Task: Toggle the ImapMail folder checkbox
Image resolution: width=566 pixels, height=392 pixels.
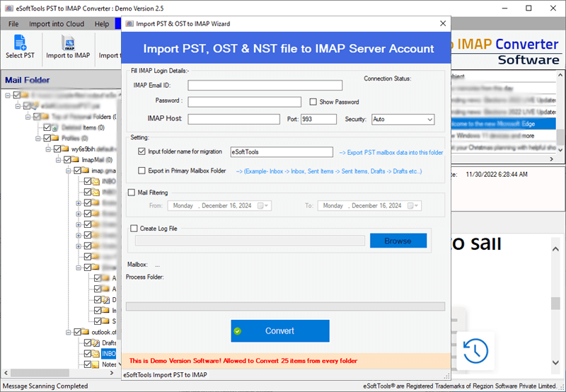Action: [67, 159]
